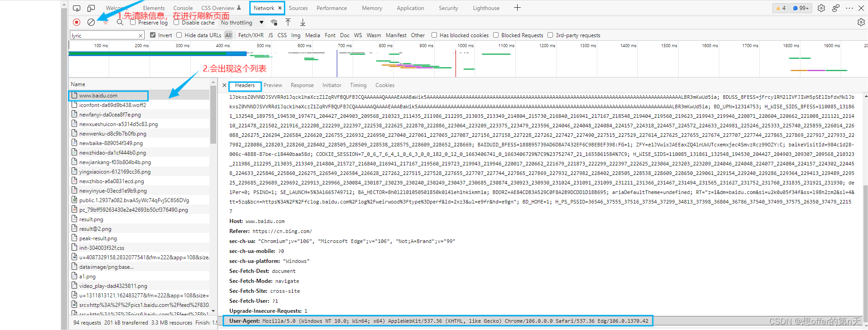
Task: Open the Lighthouse tab
Action: point(486,8)
